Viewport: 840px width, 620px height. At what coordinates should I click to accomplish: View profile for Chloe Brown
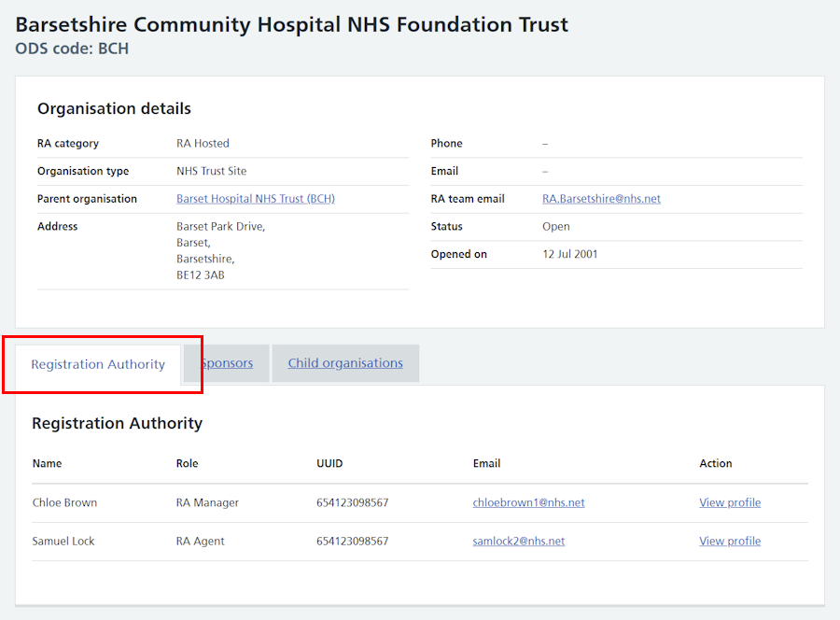[730, 502]
